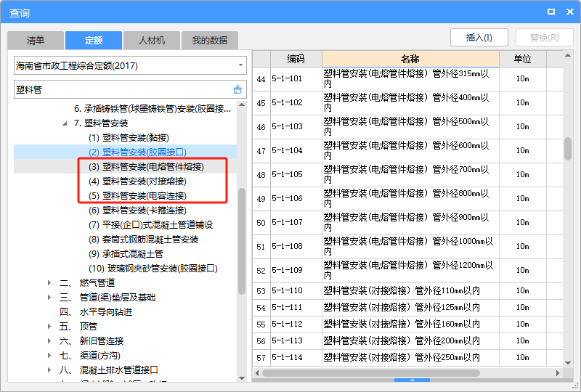
Task: Click table horizontal scrollbar right arrow
Action: 558,373
